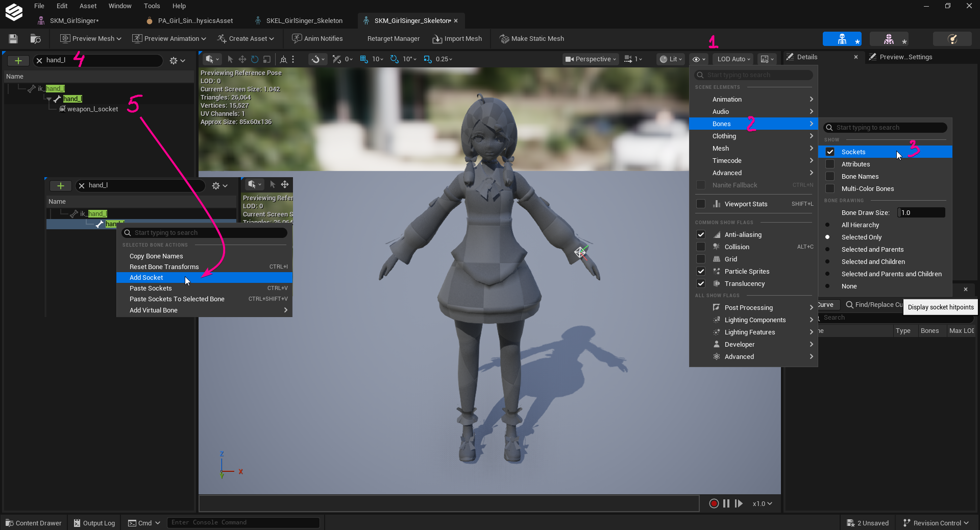Expand the Preview Animation dropdown
This screenshot has height=530, width=980.
[x=169, y=39]
